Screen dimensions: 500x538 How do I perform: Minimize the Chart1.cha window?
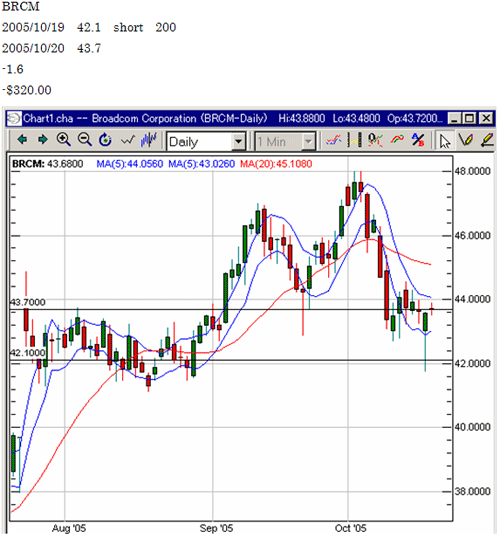coord(454,119)
